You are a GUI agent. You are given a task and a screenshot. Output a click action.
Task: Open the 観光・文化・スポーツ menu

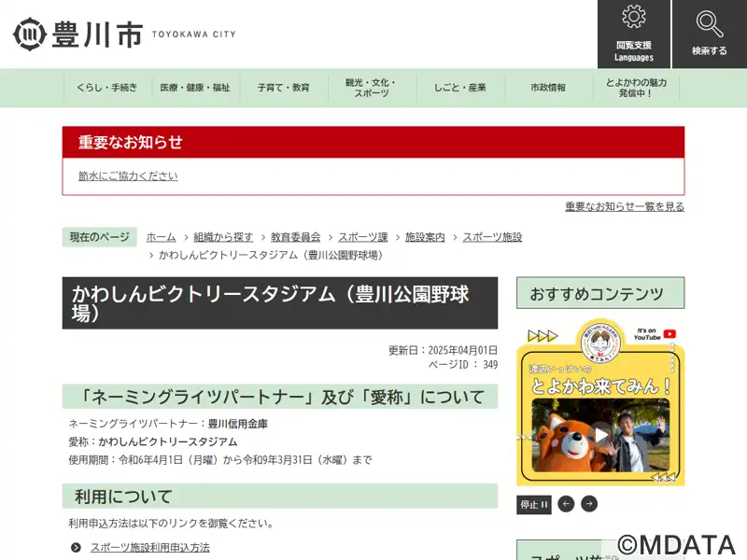372,88
